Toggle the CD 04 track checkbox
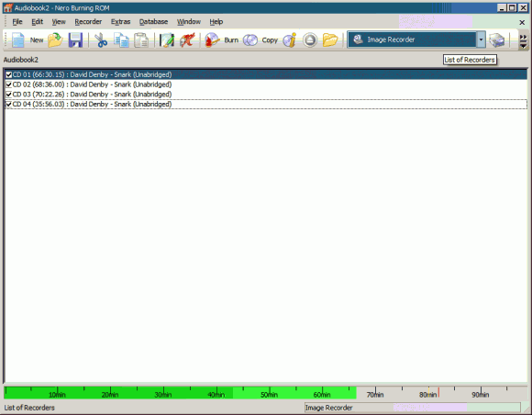532x415 pixels. pos(9,105)
